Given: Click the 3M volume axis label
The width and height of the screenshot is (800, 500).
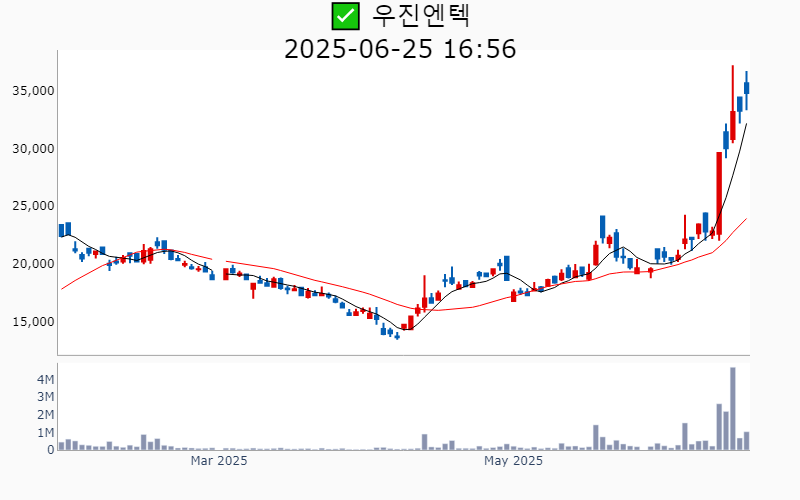Looking at the screenshot, I should tap(45, 397).
